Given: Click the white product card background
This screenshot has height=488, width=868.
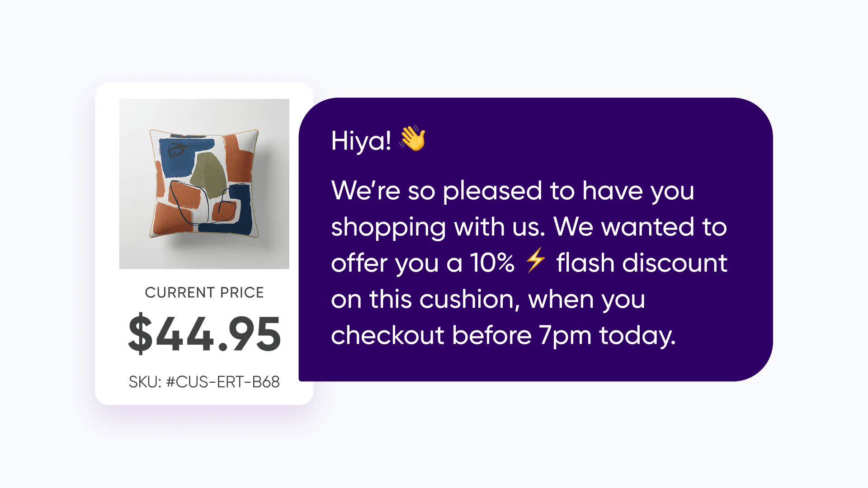Looking at the screenshot, I should (x=204, y=244).
